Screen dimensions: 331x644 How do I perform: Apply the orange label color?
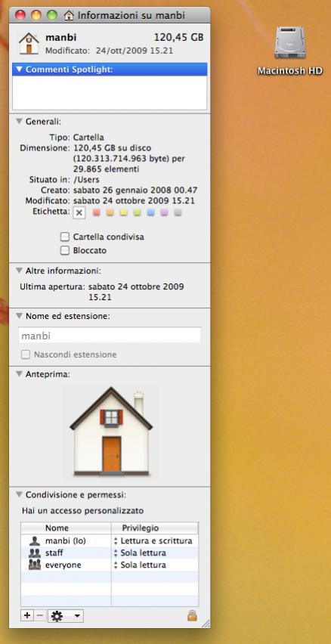click(x=110, y=212)
